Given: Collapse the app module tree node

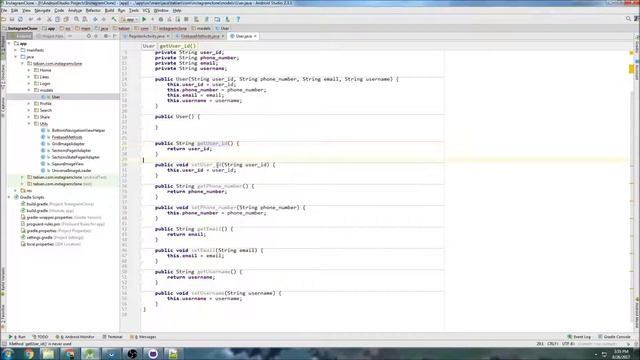Looking at the screenshot, I should click(x=9, y=43).
